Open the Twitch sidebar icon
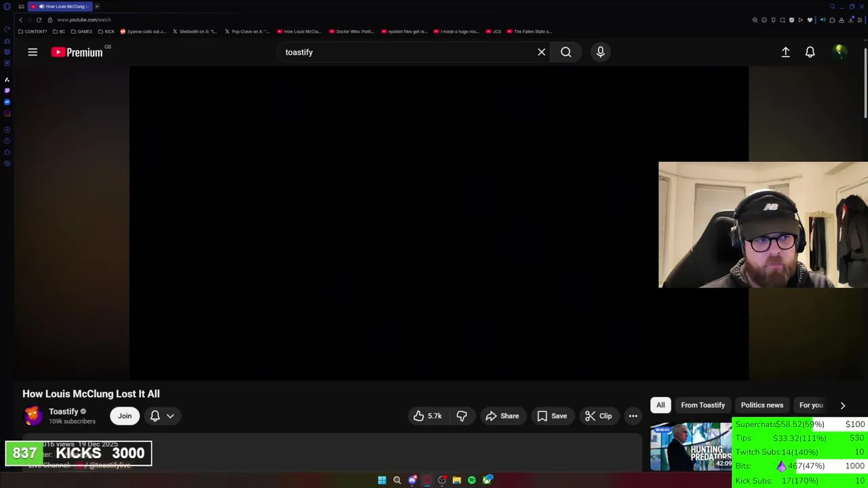Image resolution: width=868 pixels, height=488 pixels. point(7,91)
